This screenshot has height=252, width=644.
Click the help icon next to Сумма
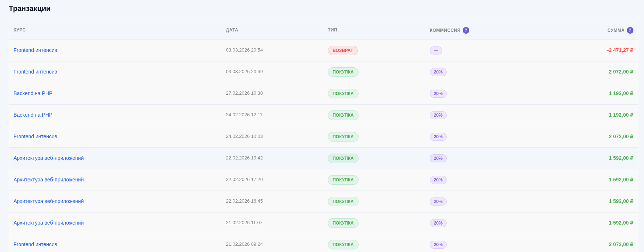point(630,30)
